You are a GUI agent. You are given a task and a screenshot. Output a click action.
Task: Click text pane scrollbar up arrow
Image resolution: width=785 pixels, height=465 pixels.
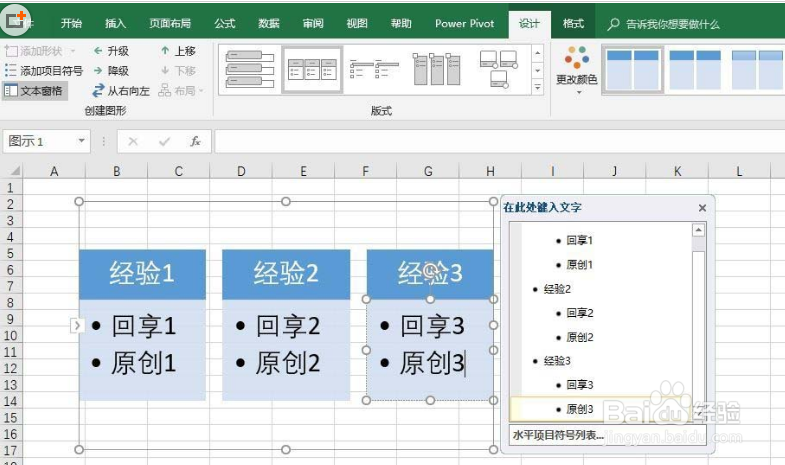click(698, 230)
